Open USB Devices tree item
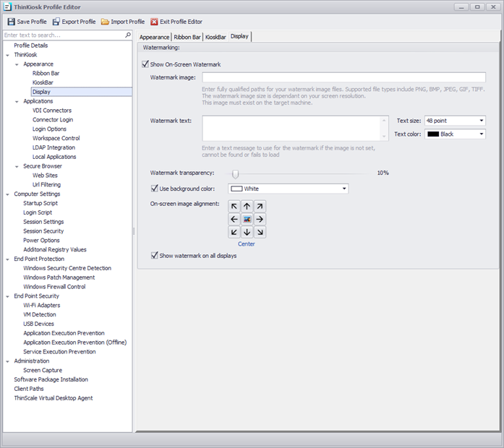Screen dimensions: 504x448 (x=38, y=324)
